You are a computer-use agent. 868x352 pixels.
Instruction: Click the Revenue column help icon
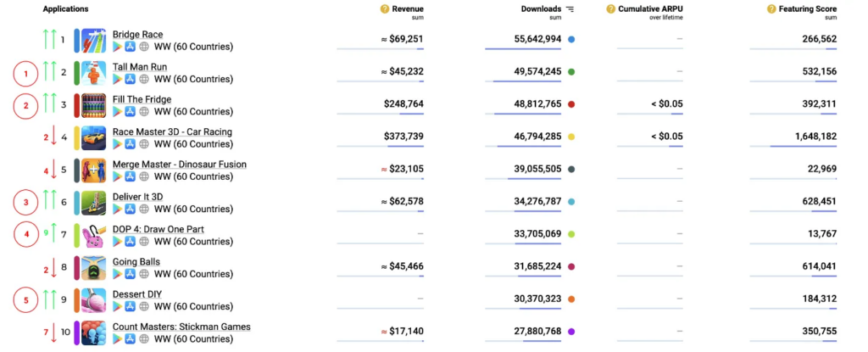pyautogui.click(x=385, y=9)
